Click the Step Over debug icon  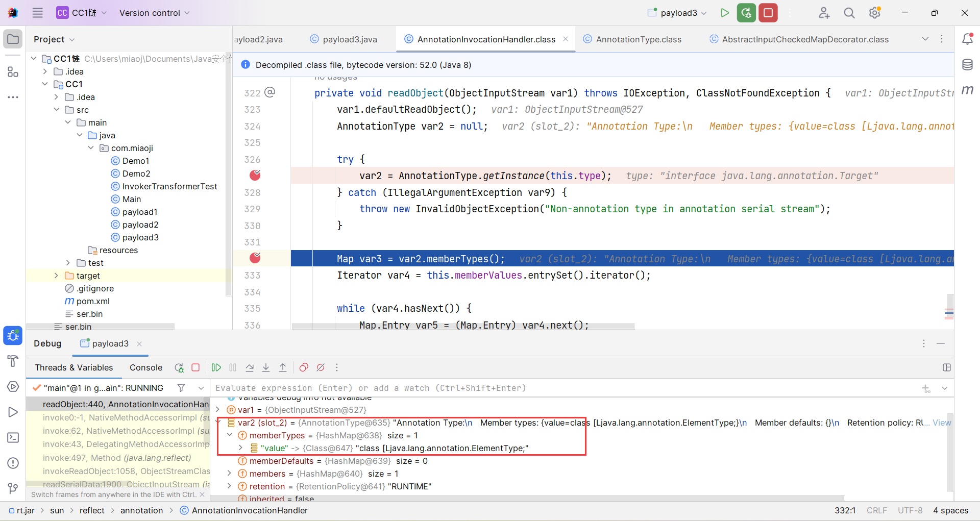tap(250, 367)
